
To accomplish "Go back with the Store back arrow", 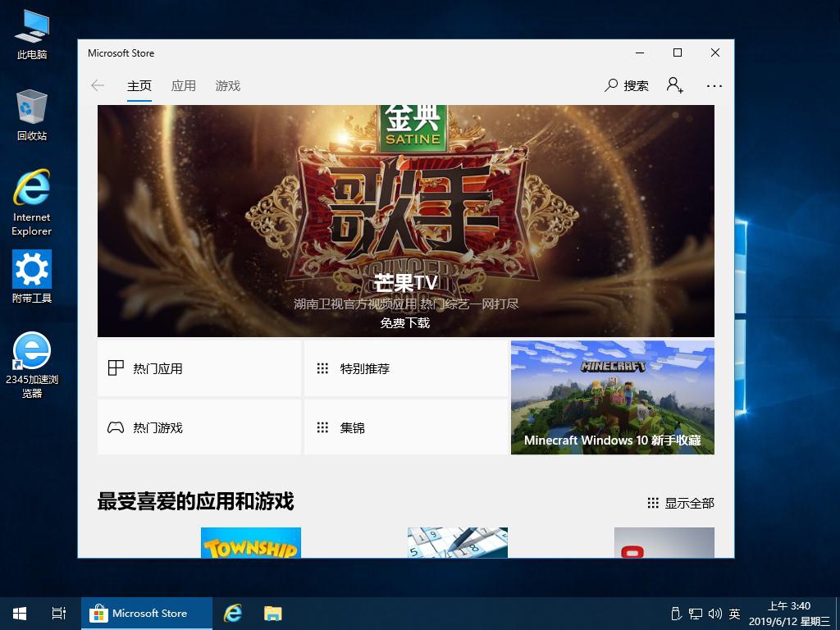I will click(x=98, y=85).
